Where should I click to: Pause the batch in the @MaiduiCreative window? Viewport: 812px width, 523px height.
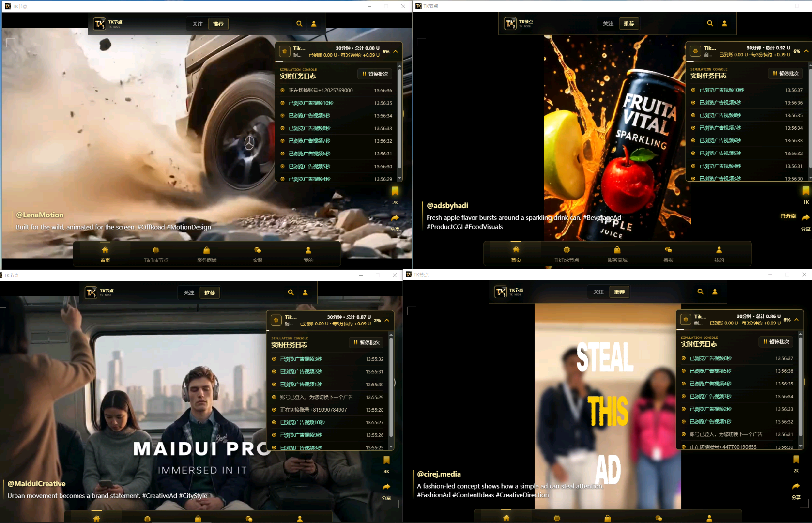pos(367,342)
